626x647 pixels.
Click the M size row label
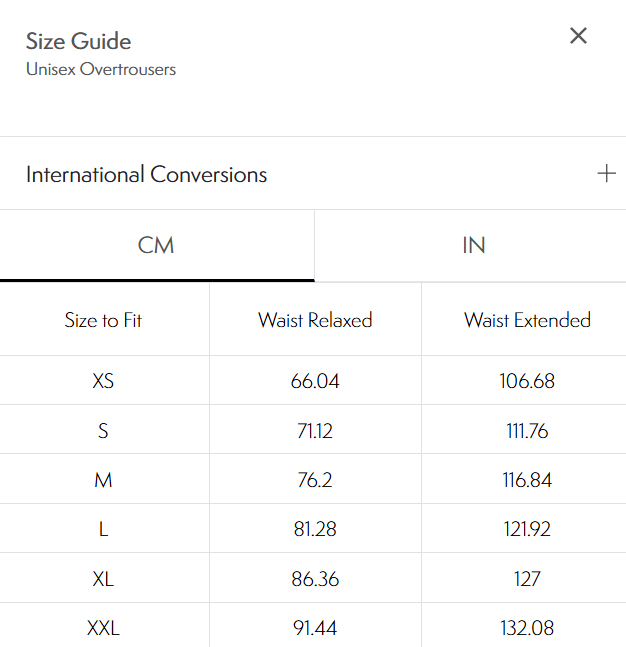103,480
